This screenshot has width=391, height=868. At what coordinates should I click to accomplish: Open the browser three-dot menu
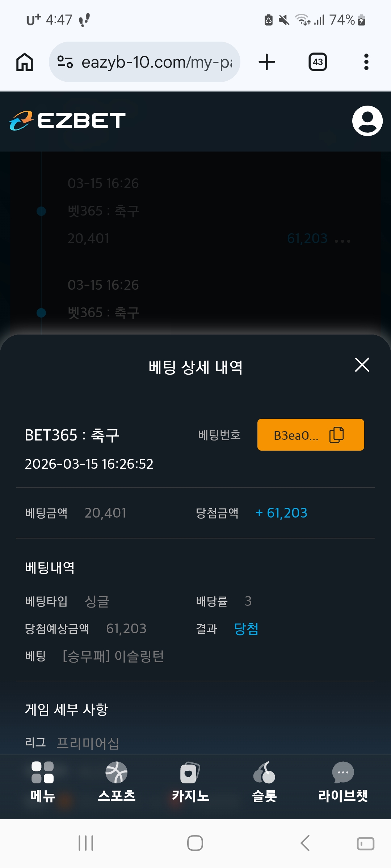(x=366, y=62)
